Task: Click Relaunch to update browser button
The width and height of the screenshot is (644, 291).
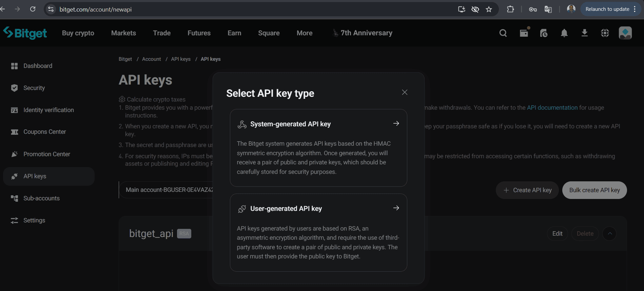Action: tap(611, 9)
